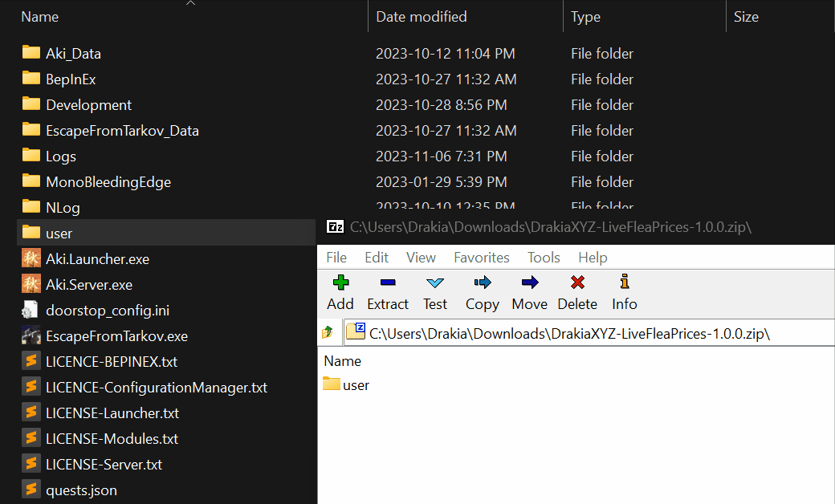Sort files by Type column header
This screenshot has height=504, width=835.
coord(585,17)
